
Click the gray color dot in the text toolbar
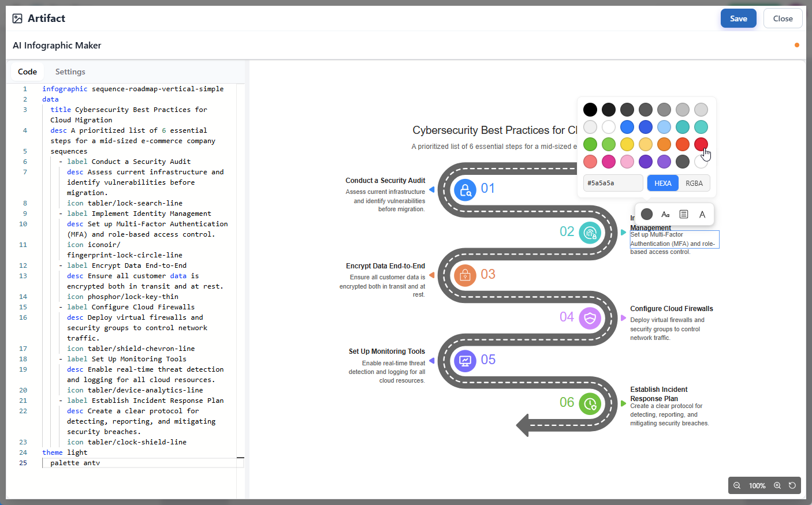647,214
